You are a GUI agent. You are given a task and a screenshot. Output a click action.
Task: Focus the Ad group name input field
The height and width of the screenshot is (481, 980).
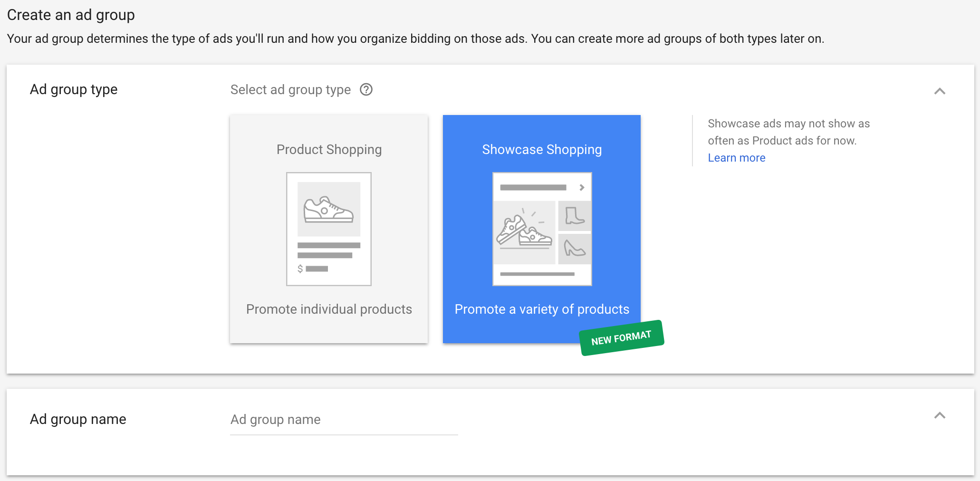(344, 420)
